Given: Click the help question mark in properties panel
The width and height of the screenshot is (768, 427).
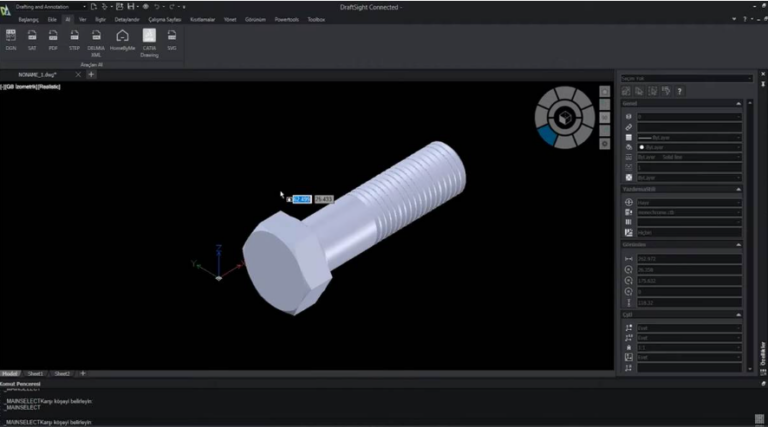Looking at the screenshot, I should 679,91.
